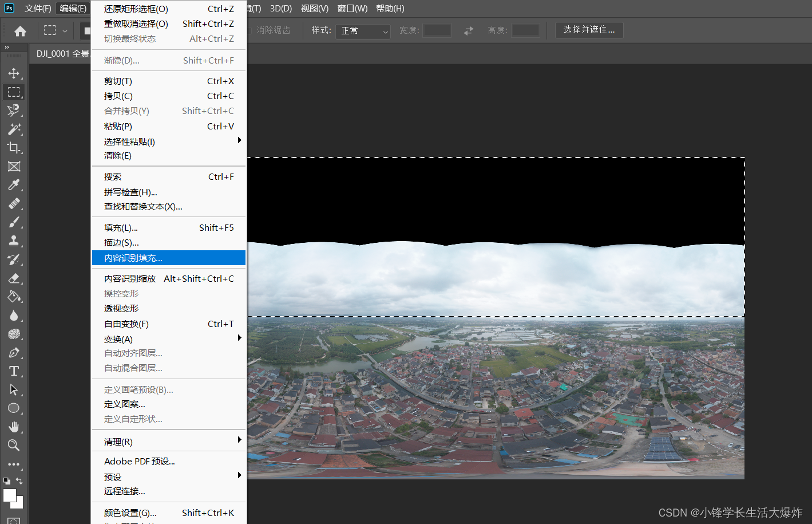Click the foreground color swatch
Screen dimensions: 812x524
(10, 495)
